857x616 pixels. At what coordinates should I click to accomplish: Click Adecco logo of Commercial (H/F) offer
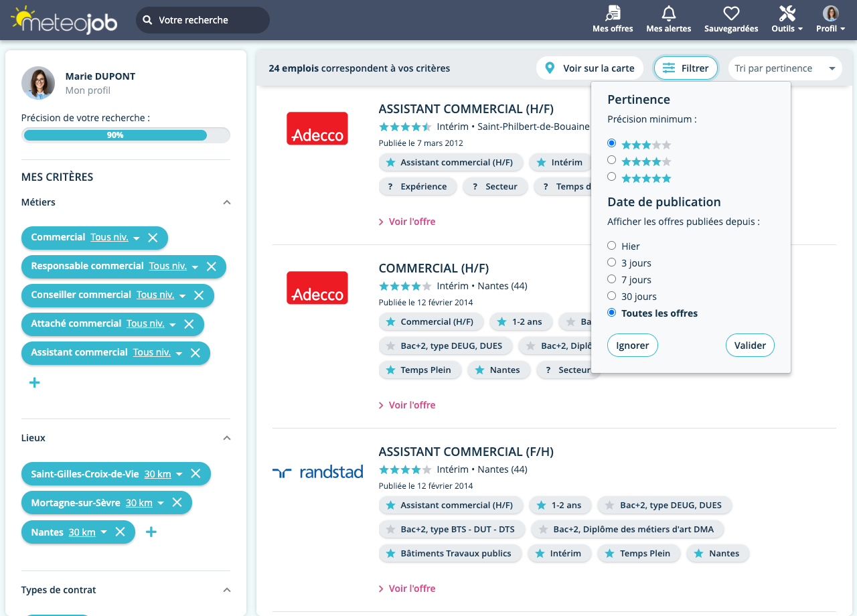[317, 288]
